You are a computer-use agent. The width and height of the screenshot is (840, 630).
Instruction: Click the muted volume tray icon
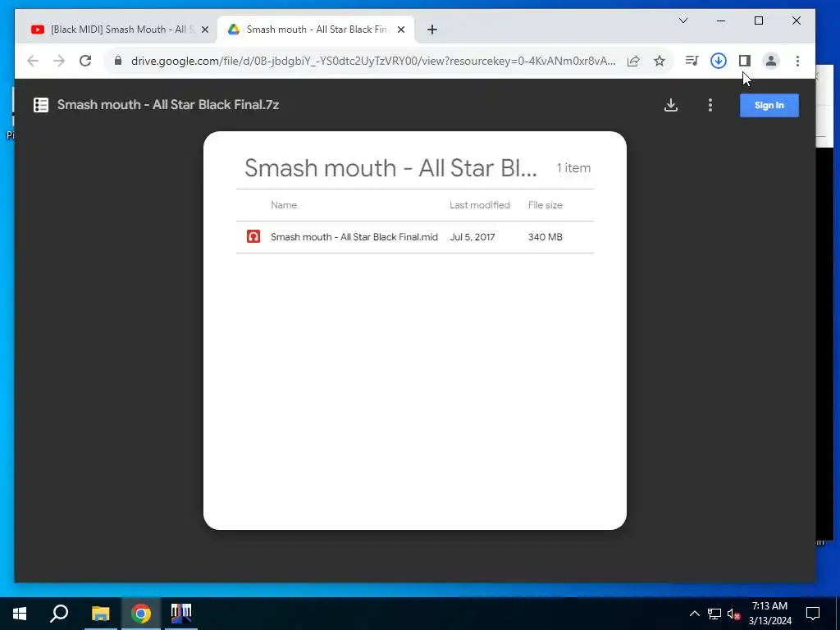(733, 614)
